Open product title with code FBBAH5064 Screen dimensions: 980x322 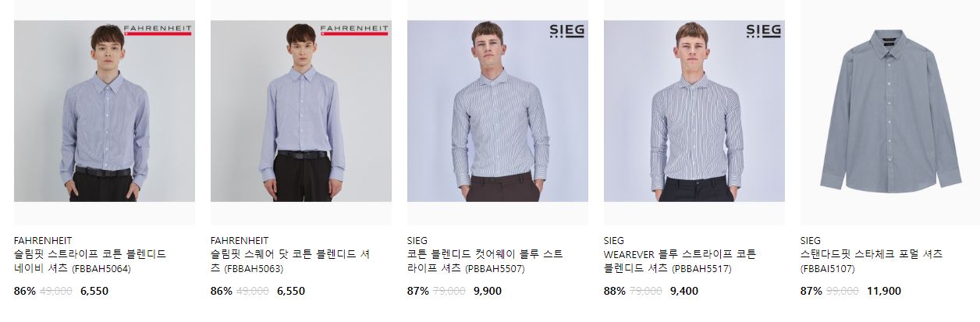point(91,262)
